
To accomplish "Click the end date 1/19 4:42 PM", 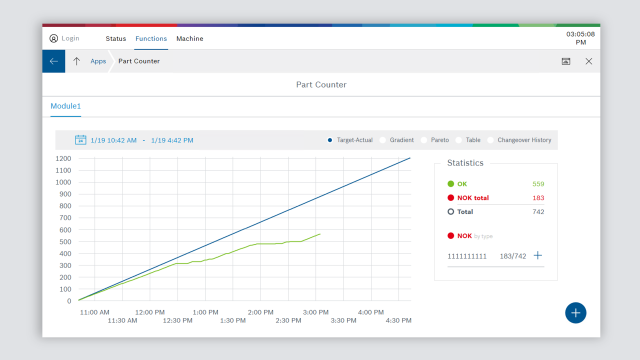I will [172, 140].
